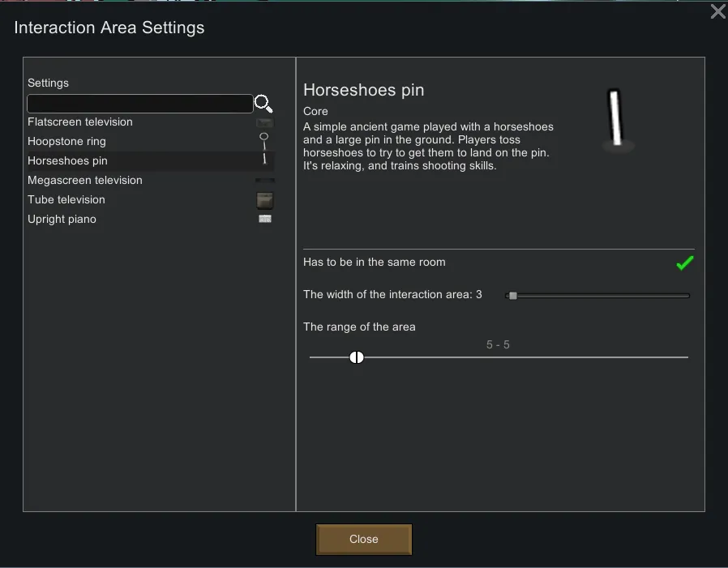The image size is (728, 568).
Task: Click the Hoopstone ring icon
Action: [264, 141]
